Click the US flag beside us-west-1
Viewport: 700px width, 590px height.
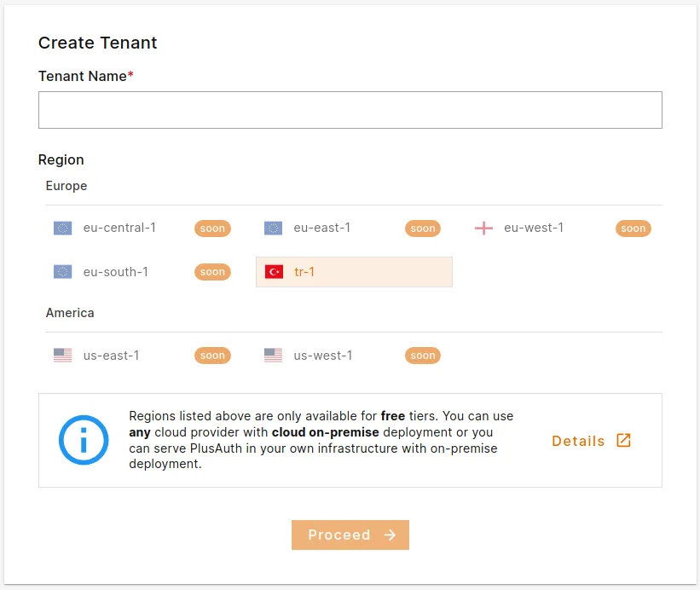(272, 355)
